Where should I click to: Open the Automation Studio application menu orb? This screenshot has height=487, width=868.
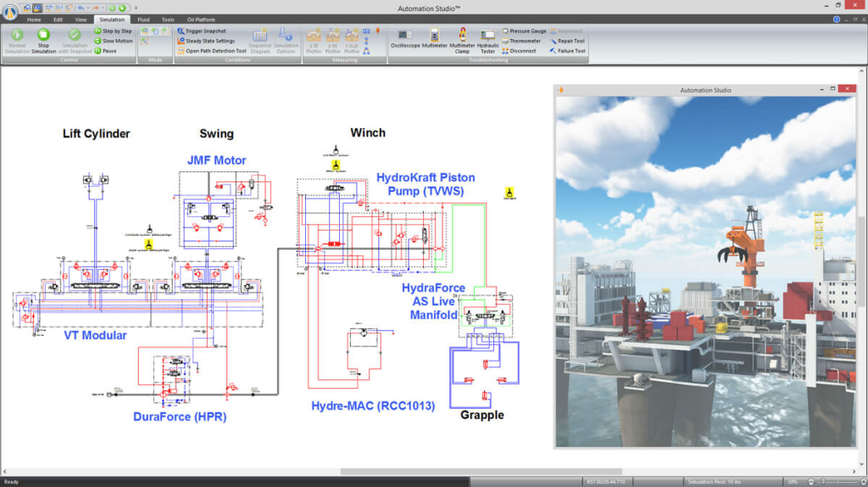pyautogui.click(x=10, y=11)
